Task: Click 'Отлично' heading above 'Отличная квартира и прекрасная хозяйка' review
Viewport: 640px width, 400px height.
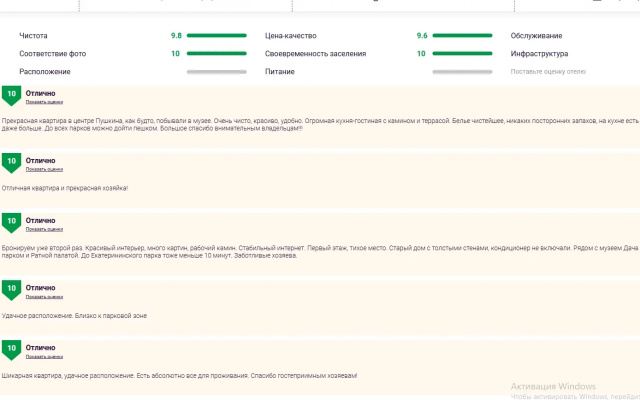Action: 40,161
